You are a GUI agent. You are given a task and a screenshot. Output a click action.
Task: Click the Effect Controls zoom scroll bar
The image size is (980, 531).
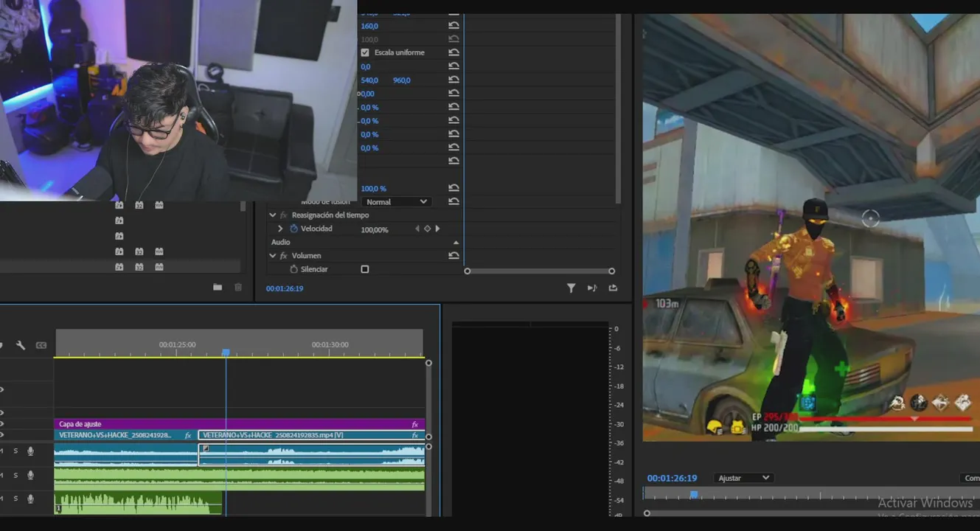click(539, 271)
